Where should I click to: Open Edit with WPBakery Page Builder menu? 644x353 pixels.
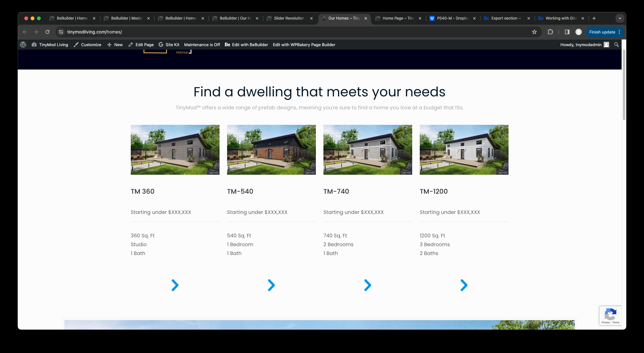304,44
